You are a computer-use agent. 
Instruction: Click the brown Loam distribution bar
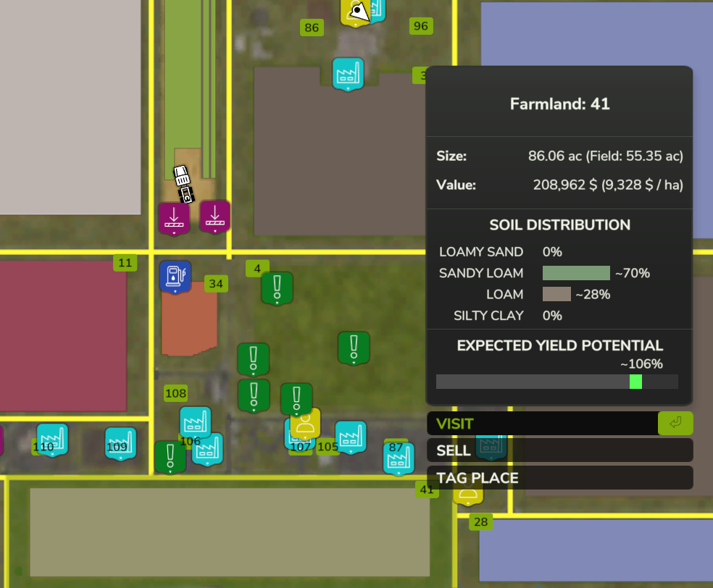point(556,294)
